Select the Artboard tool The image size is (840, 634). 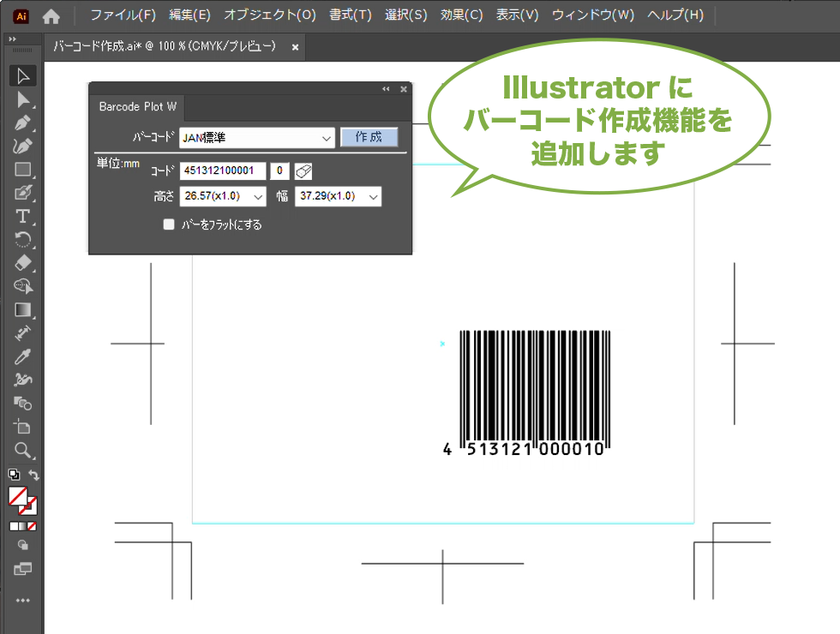[22, 427]
